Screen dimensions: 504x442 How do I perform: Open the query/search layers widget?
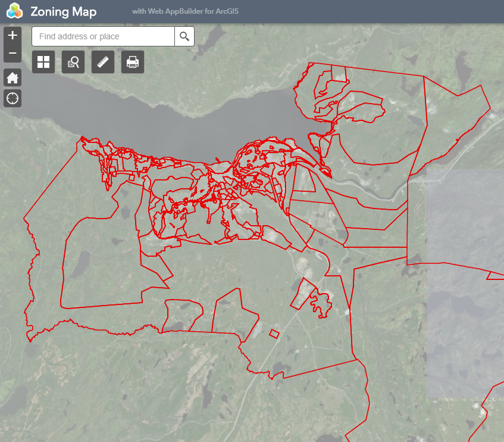coord(73,62)
